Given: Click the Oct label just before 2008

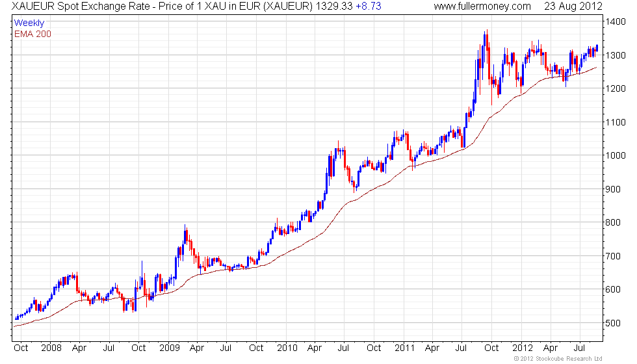Looking at the screenshot, I should [21, 348].
